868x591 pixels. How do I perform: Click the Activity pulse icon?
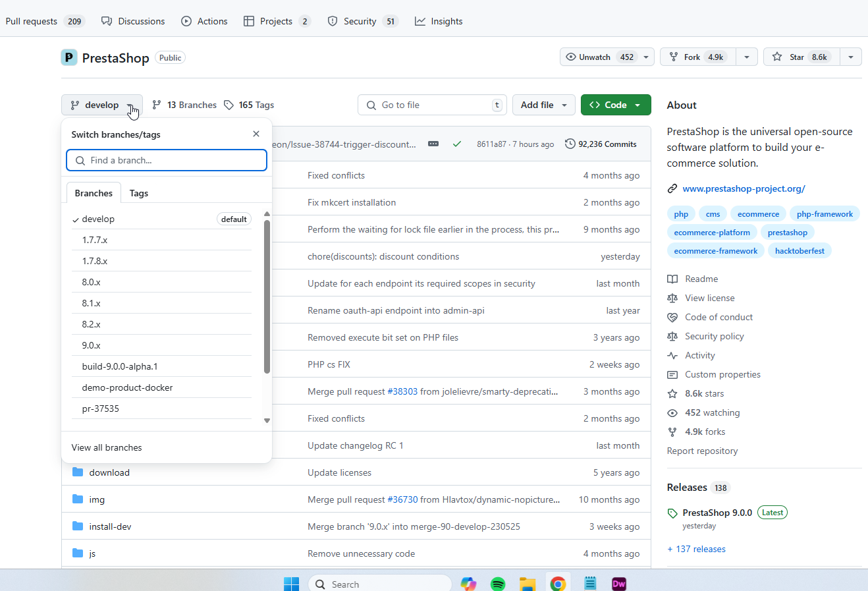(672, 355)
